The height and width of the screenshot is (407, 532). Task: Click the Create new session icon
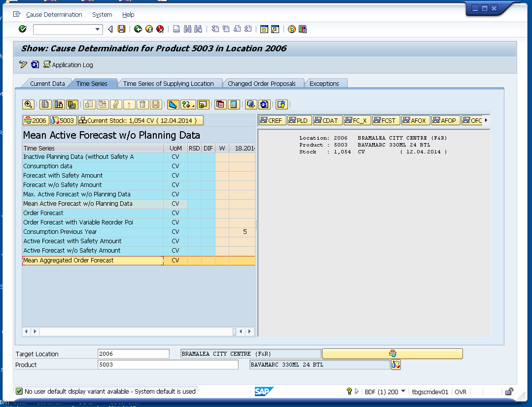click(264, 29)
